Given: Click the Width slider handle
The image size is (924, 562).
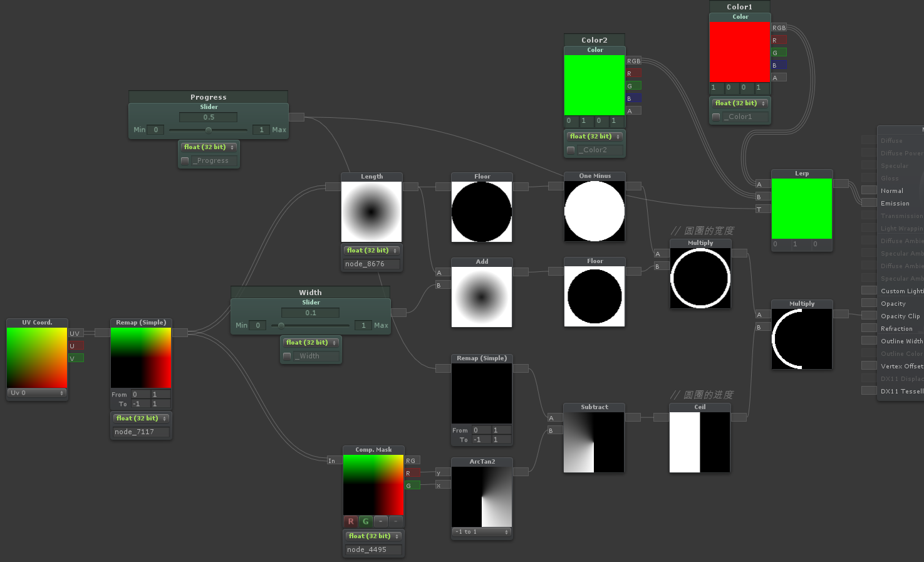Looking at the screenshot, I should (281, 325).
